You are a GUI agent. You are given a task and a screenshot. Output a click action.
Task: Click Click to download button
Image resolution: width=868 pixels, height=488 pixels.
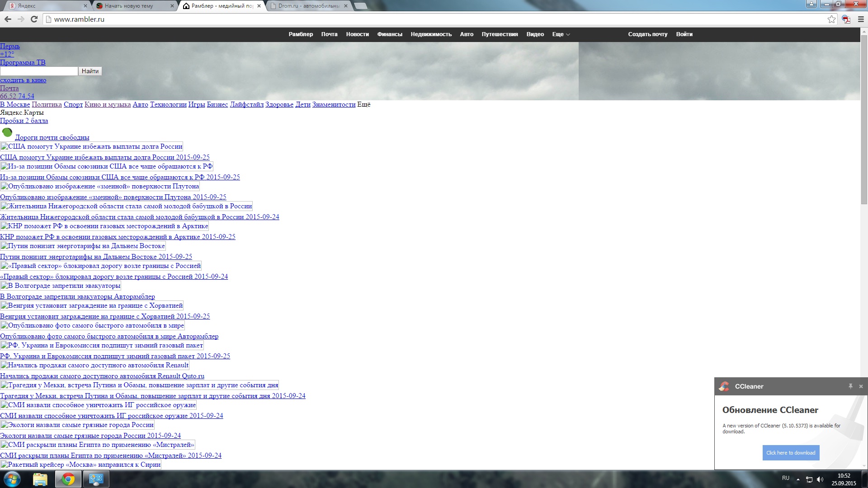tap(791, 453)
